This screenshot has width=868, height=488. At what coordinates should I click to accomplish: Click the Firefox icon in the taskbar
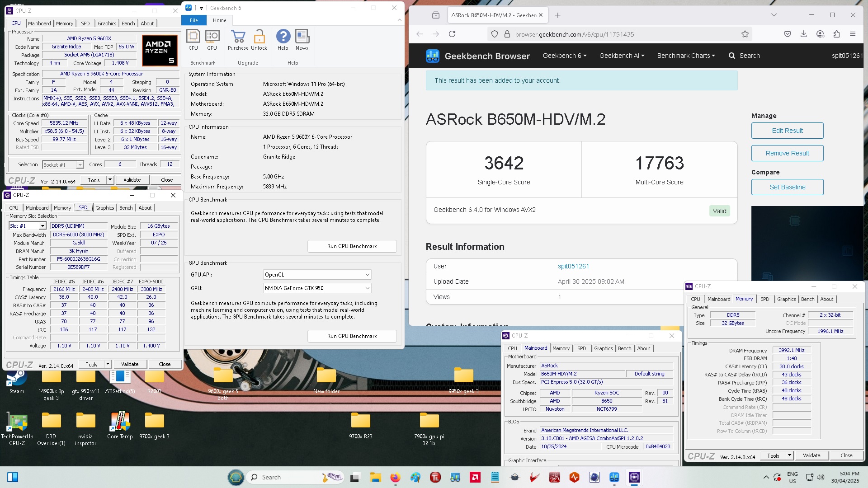(395, 477)
